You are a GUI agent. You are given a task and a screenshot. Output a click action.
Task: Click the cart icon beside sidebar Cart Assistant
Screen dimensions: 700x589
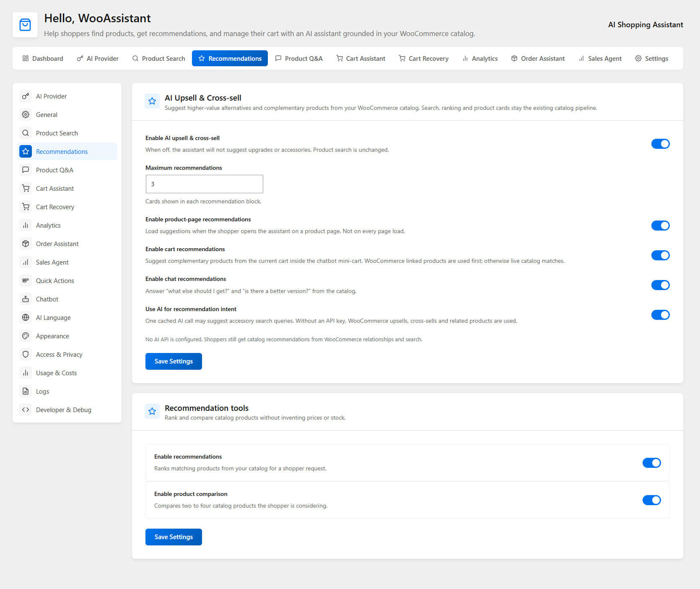point(26,188)
